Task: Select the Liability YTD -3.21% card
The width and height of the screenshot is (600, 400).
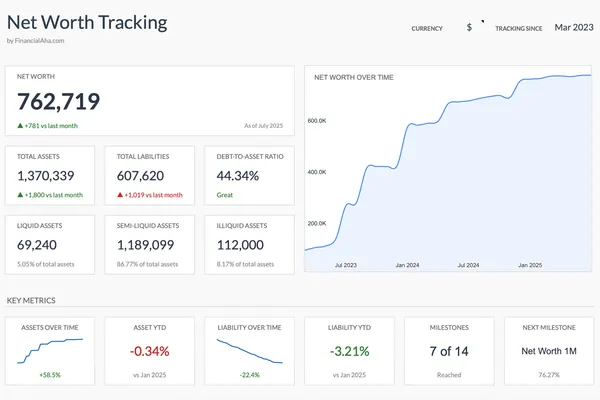Action: click(x=348, y=351)
